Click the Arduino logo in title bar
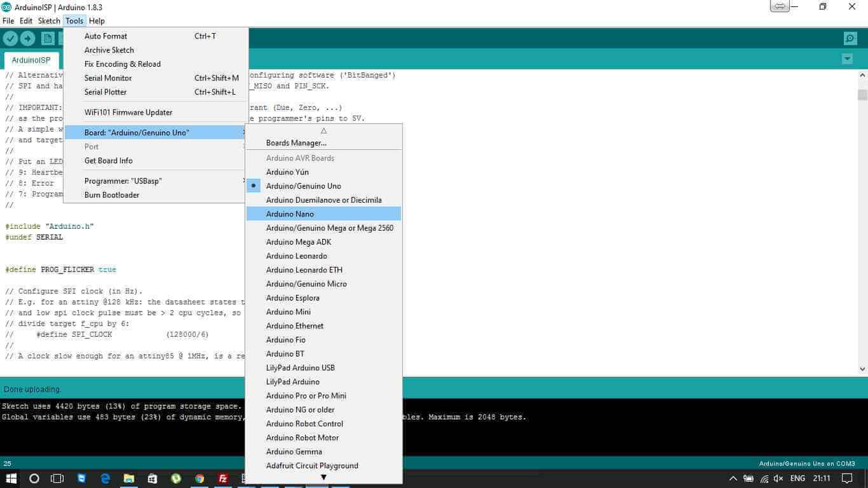The image size is (868, 488). click(x=6, y=7)
